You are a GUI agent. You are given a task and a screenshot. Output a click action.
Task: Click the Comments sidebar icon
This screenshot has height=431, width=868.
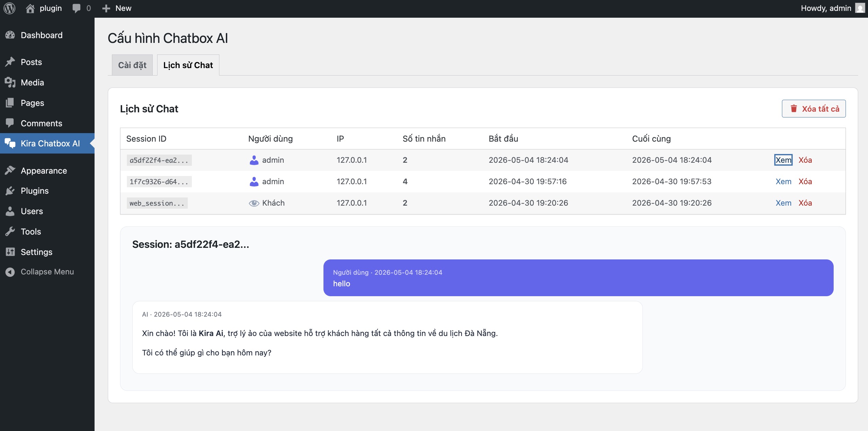pos(10,123)
